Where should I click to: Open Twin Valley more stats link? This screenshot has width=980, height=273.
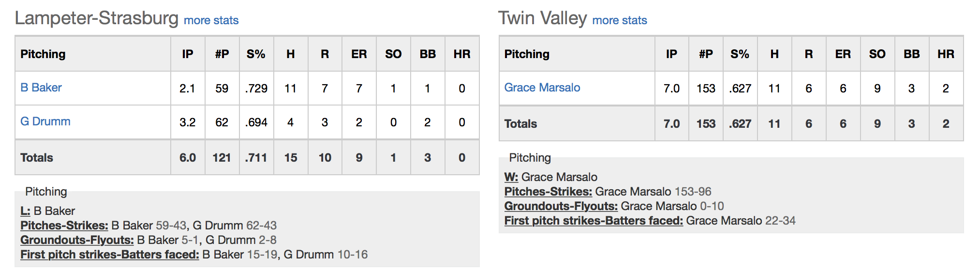pyautogui.click(x=619, y=20)
